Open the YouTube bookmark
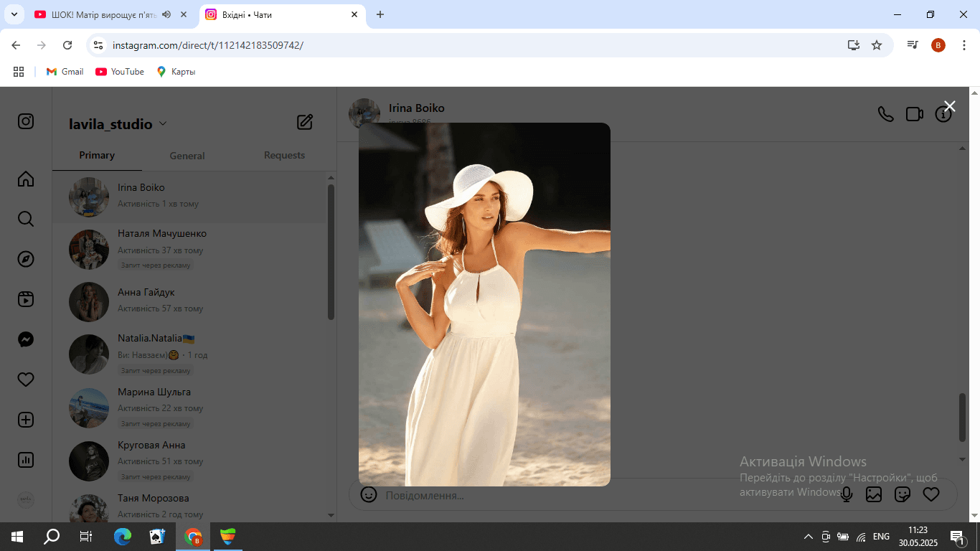 120,72
